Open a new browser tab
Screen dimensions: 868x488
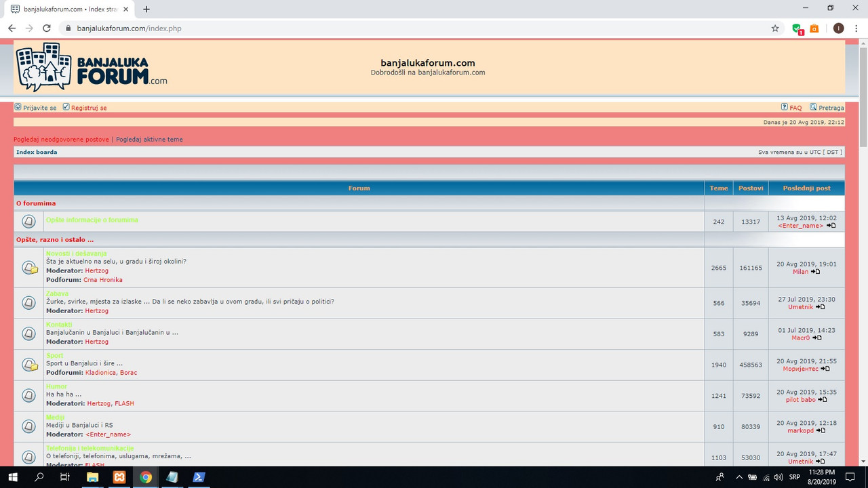click(146, 9)
